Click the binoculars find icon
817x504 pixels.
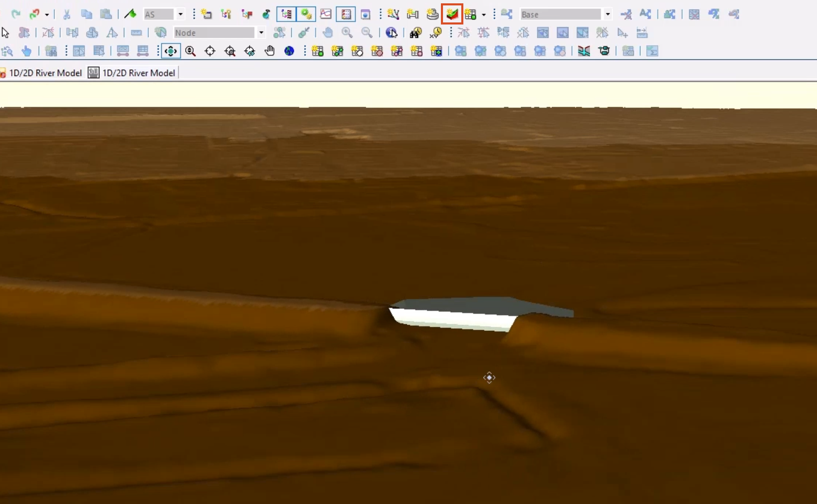tap(416, 33)
